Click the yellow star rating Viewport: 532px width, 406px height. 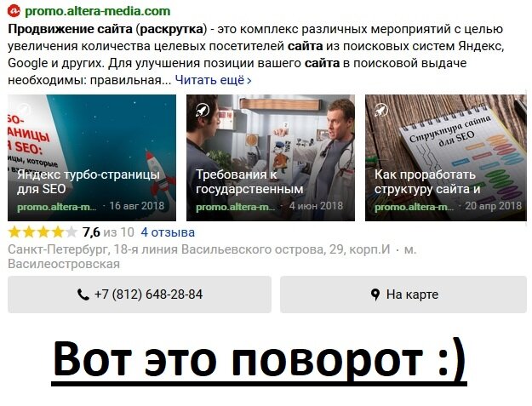(x=43, y=232)
